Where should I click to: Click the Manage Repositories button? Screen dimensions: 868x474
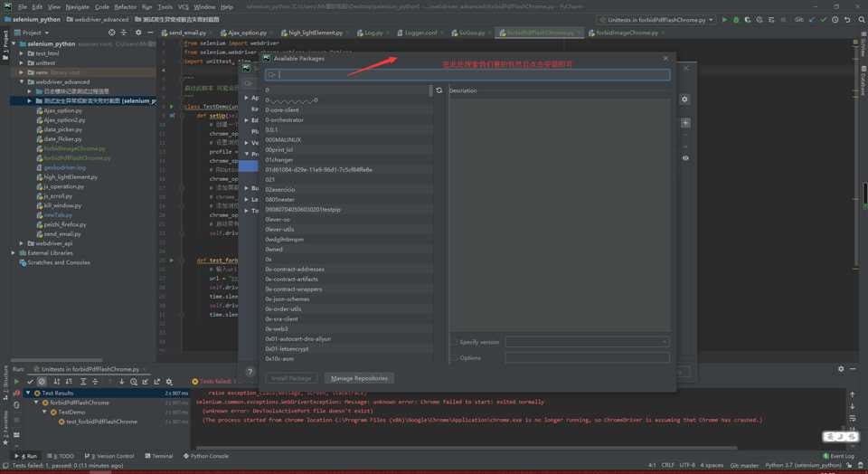[359, 378]
